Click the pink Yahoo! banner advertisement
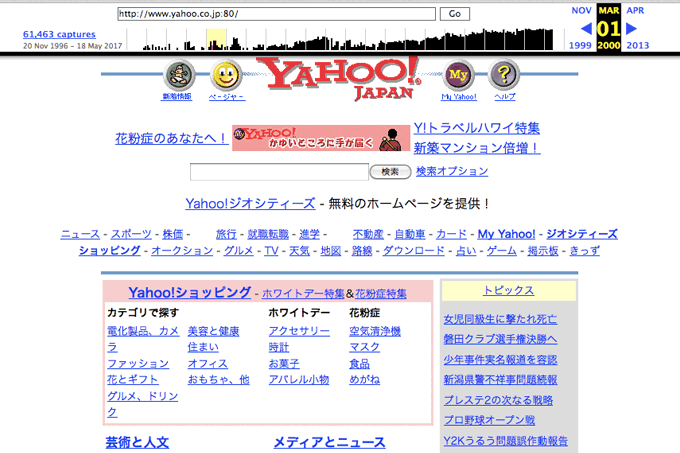The width and height of the screenshot is (680, 453). (x=321, y=138)
